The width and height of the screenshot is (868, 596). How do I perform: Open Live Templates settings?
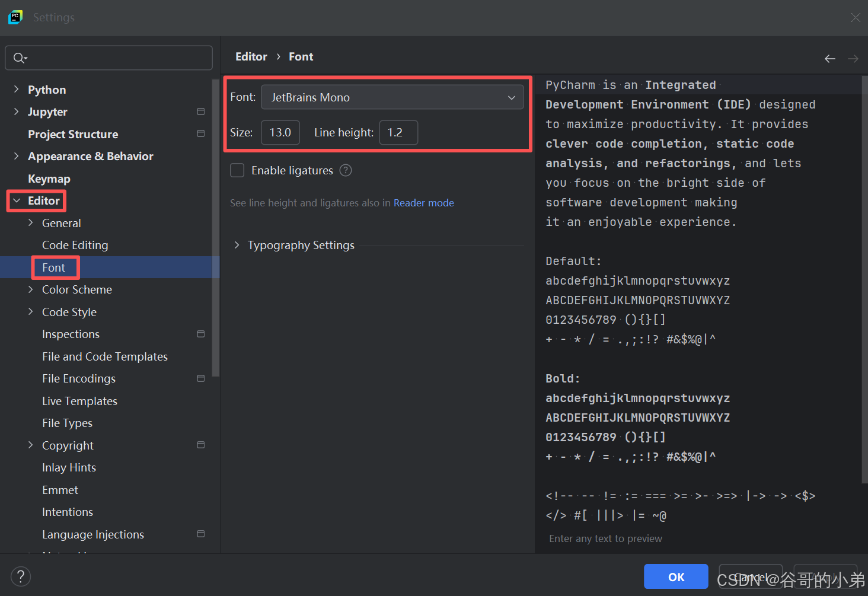point(79,401)
